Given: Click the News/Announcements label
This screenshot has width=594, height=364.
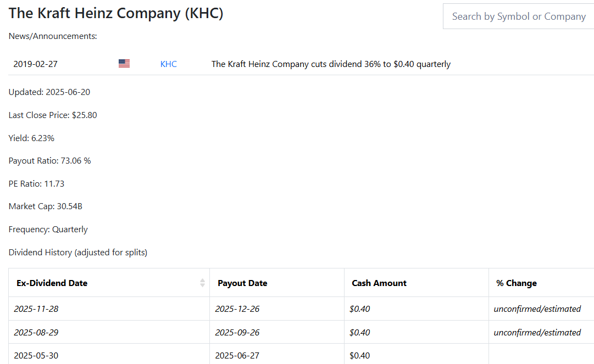Looking at the screenshot, I should tap(53, 36).
